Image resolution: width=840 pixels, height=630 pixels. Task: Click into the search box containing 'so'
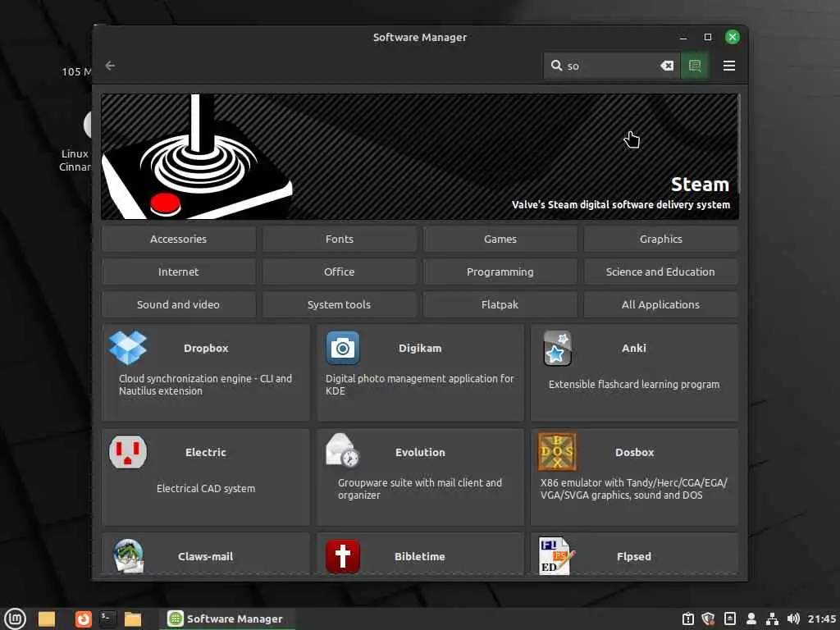click(x=612, y=66)
